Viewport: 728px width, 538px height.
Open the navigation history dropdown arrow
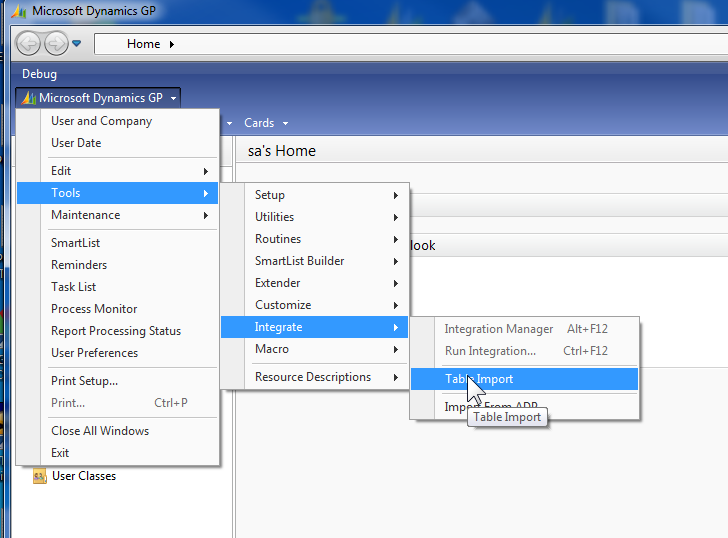click(77, 44)
